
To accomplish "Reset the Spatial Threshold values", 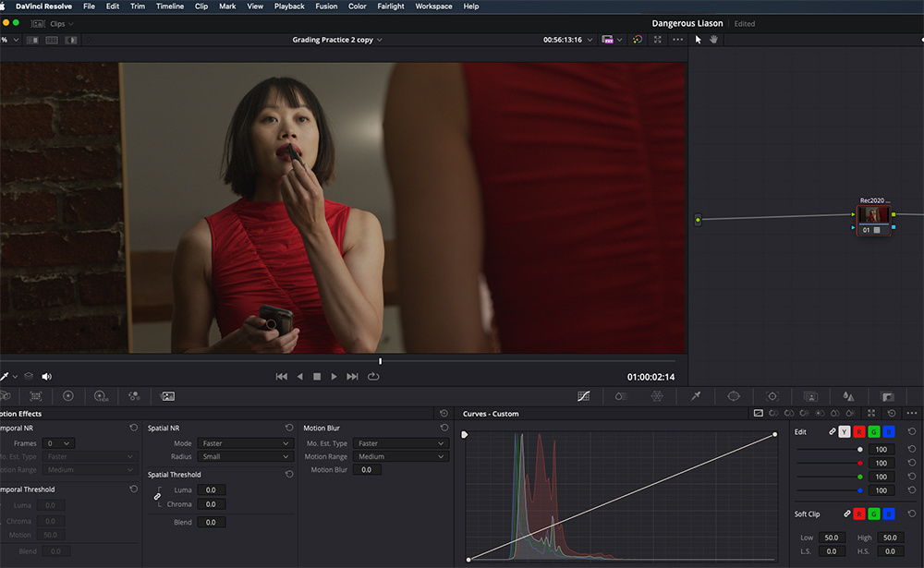I will (x=289, y=475).
